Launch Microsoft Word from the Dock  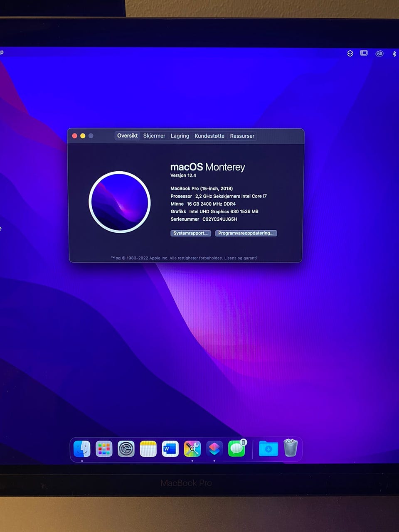pos(170,449)
